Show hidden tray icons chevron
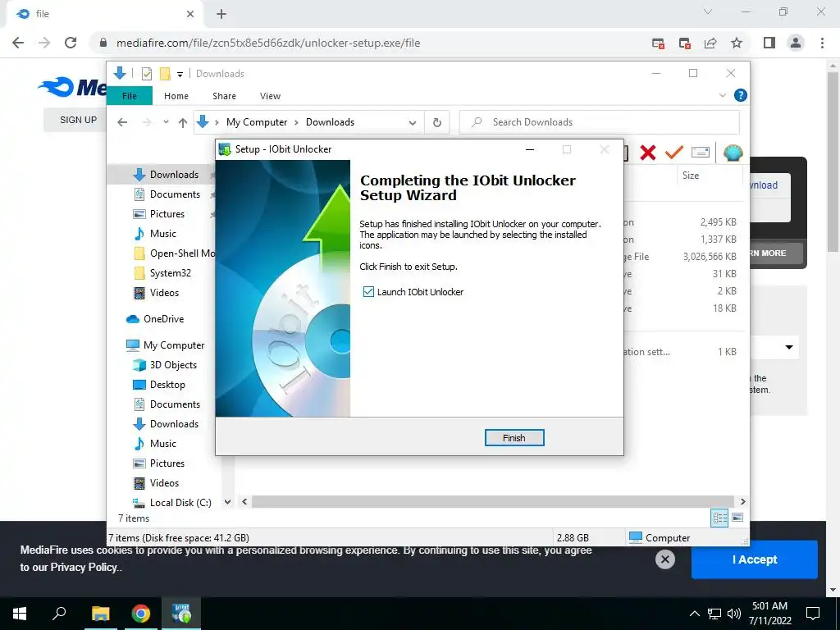This screenshot has height=630, width=840. tap(694, 614)
